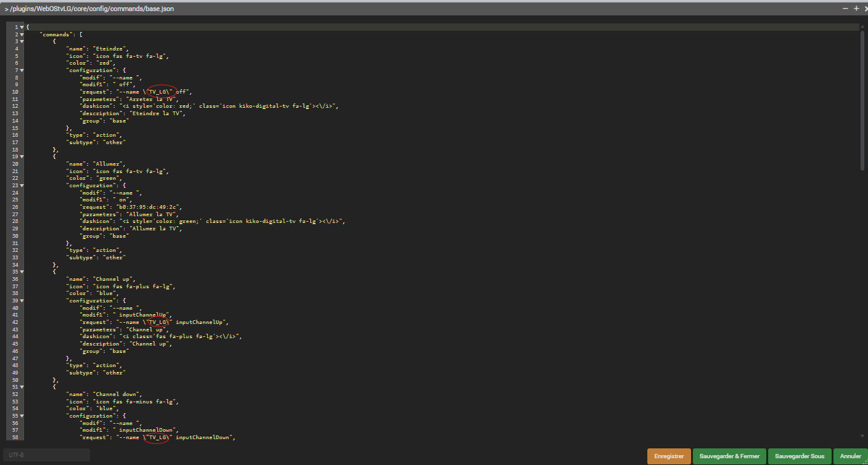This screenshot has height=465, width=868.
Task: Click the "parameters": "Arreter la TV" line
Action: coord(129,99)
